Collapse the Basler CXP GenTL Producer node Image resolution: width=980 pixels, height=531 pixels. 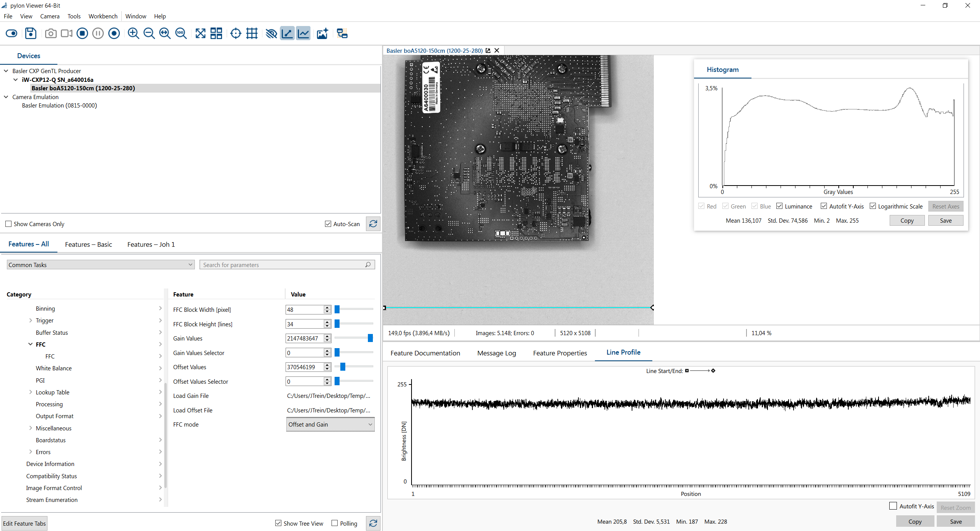click(x=6, y=71)
